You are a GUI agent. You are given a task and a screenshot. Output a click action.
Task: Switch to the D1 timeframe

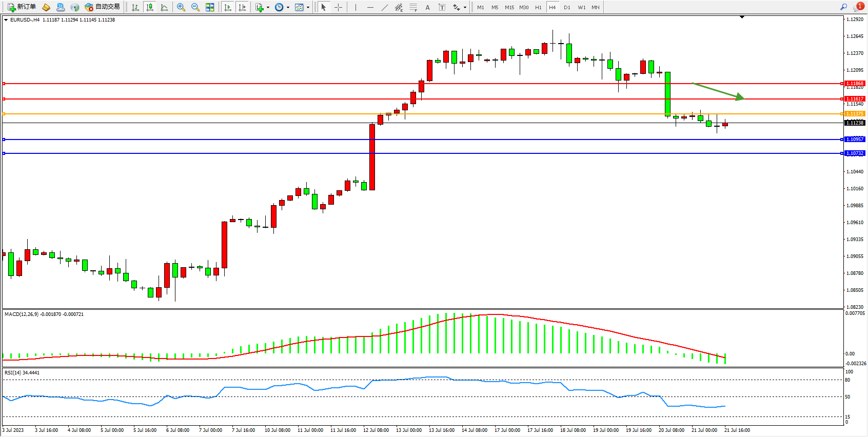567,7
